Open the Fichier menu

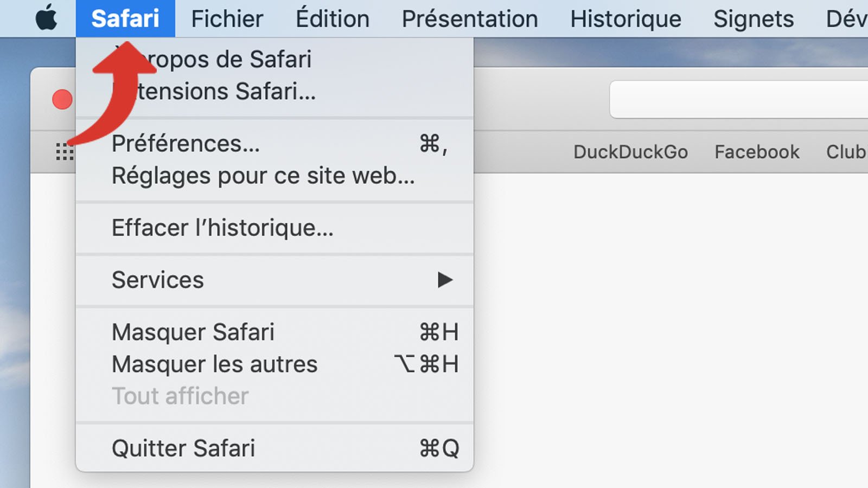(x=227, y=17)
